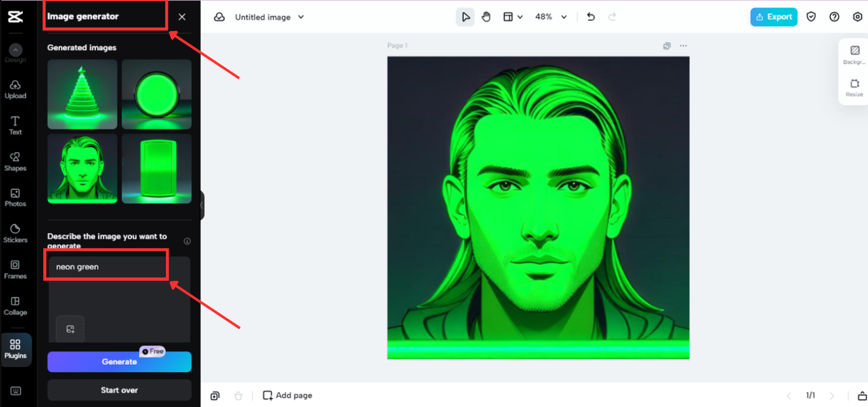868x407 pixels.
Task: Select the pointer select tool
Action: click(465, 17)
